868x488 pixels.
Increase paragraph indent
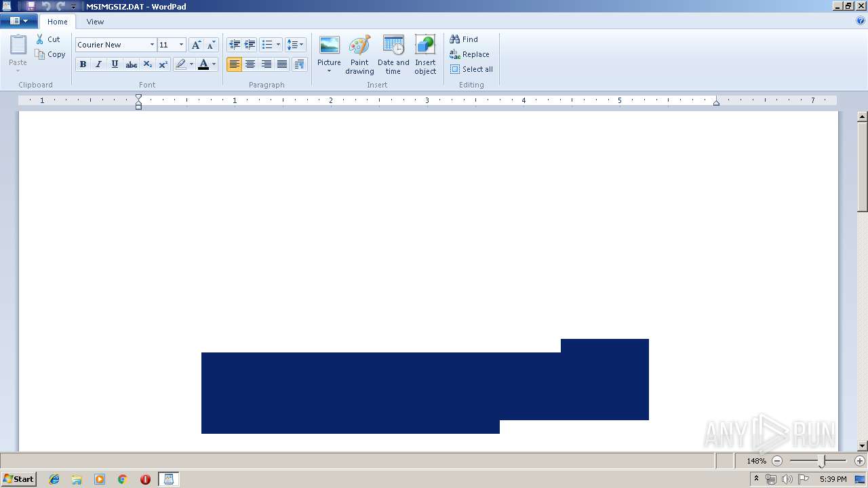pyautogui.click(x=250, y=45)
